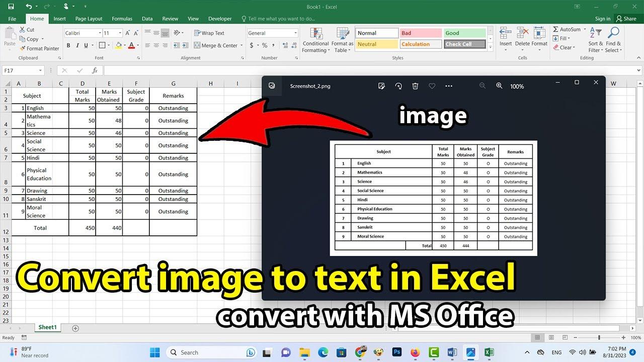This screenshot has height=362, width=644.
Task: Expand the font name Calibri dropdown
Action: [100, 33]
